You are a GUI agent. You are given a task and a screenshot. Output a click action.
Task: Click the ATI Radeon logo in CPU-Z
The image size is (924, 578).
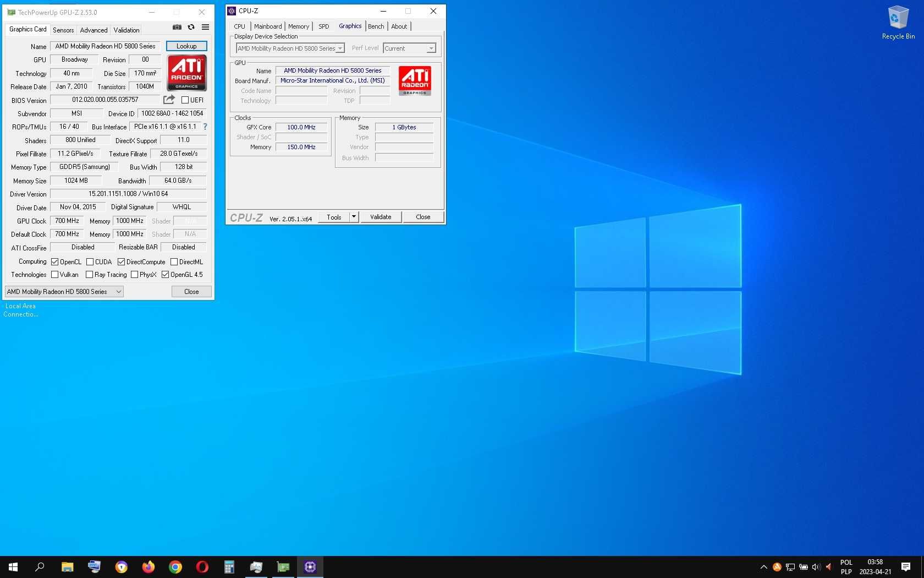click(x=415, y=81)
